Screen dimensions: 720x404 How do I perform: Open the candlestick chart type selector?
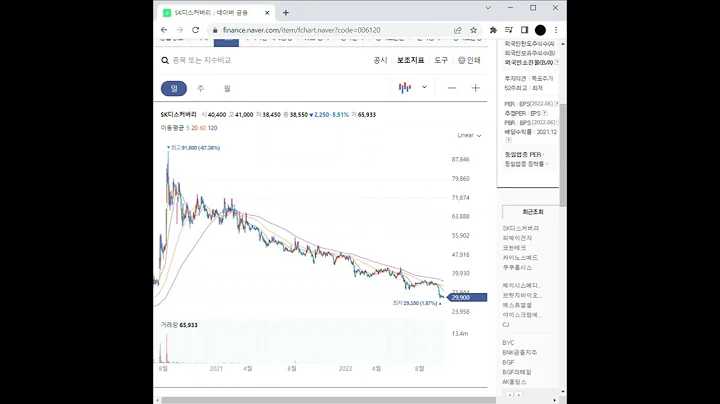pos(405,87)
